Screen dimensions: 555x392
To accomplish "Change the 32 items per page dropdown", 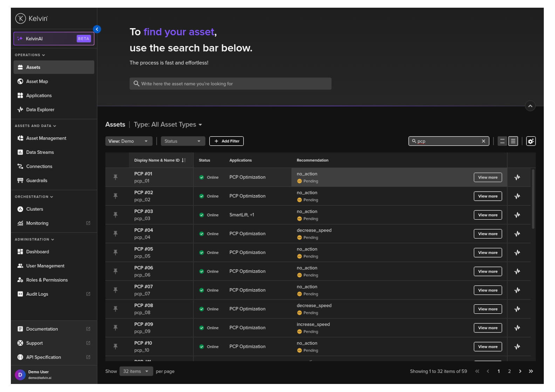I will click(136, 371).
